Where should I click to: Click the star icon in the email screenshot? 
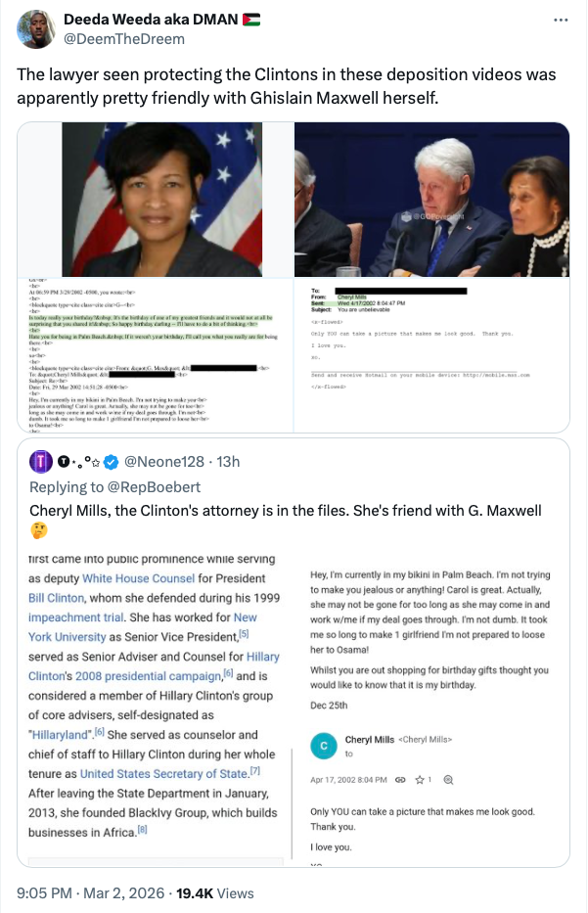click(x=420, y=780)
